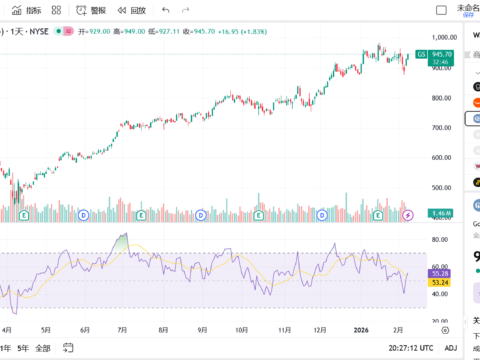Open the go-to-date calendar icon
The image size is (480, 360).
point(68,348)
